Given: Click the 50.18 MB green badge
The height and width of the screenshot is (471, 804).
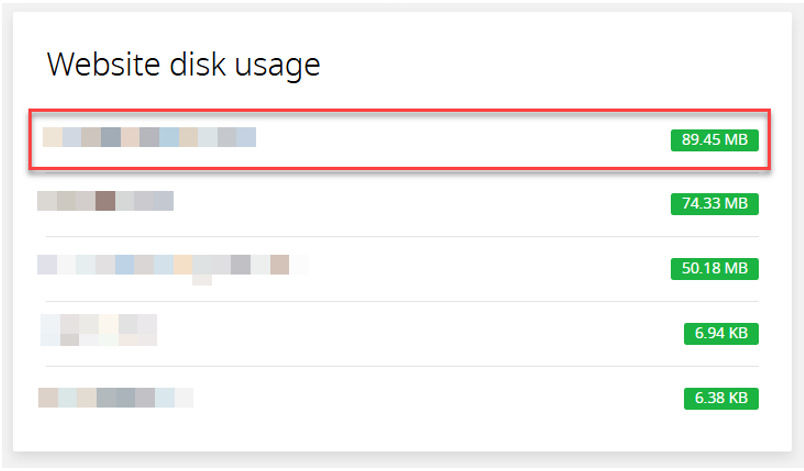Looking at the screenshot, I should [714, 269].
